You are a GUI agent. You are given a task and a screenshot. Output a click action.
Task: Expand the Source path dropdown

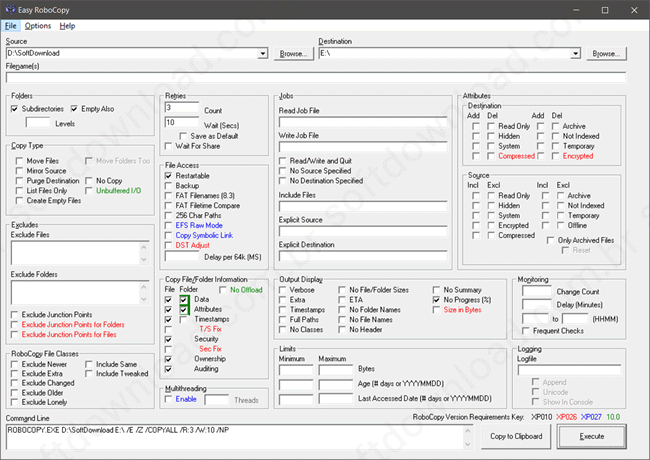click(x=262, y=53)
